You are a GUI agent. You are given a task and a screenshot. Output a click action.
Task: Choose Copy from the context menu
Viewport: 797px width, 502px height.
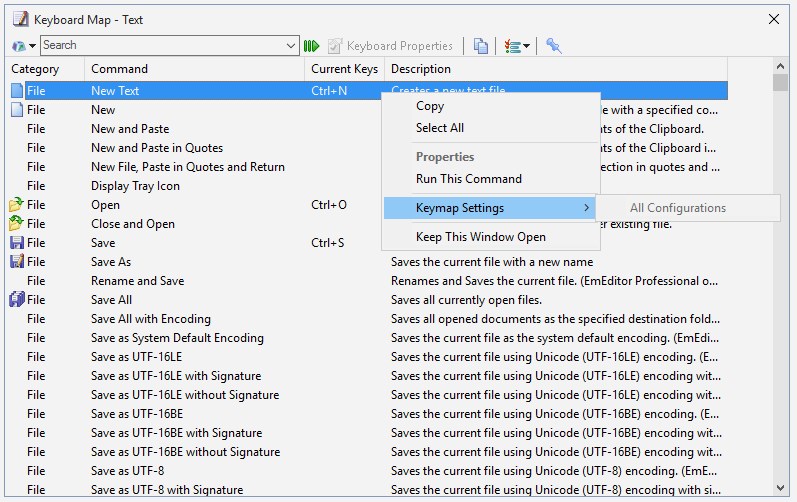tap(430, 106)
